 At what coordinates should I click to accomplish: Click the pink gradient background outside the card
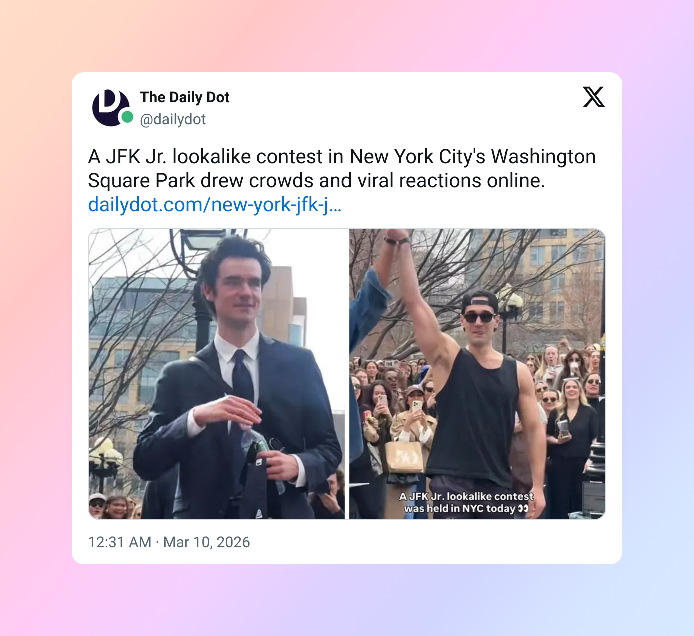tap(35, 310)
